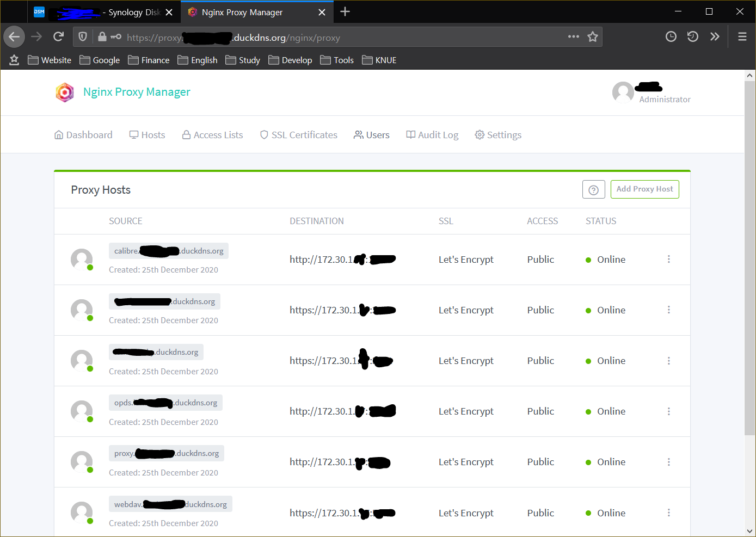This screenshot has width=756, height=537.
Task: Click the padlock site security icon
Action: click(x=102, y=37)
